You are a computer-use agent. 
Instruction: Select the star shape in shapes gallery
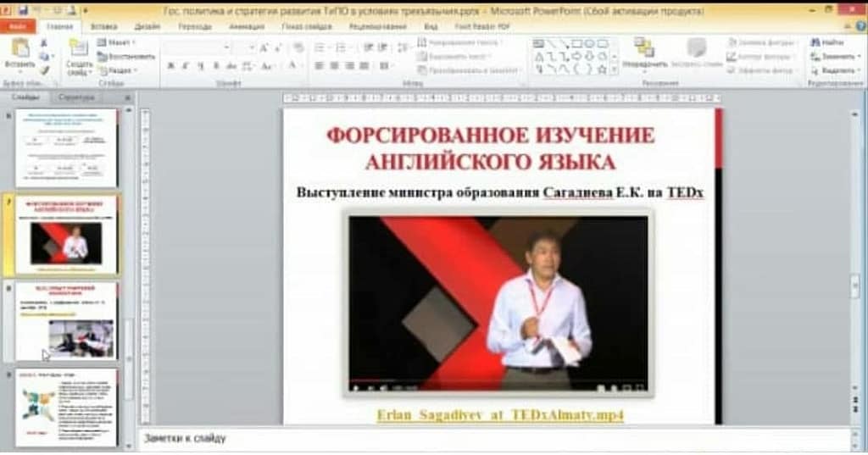click(x=601, y=69)
